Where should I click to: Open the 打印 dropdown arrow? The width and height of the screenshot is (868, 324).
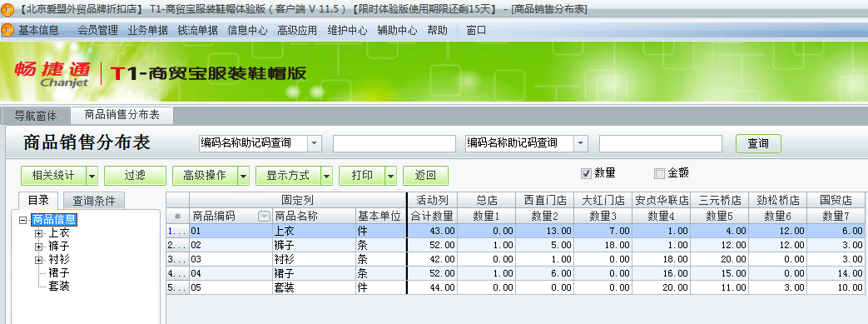tap(391, 176)
